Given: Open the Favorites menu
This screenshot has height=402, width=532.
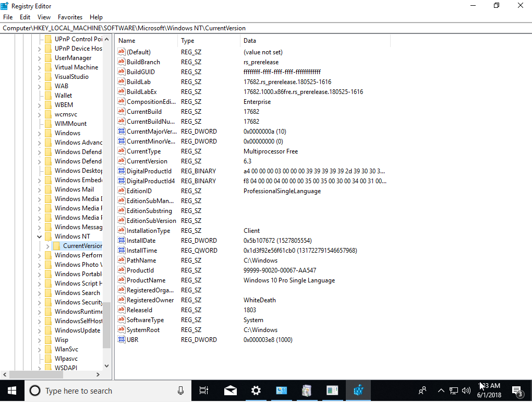Looking at the screenshot, I should (x=70, y=17).
